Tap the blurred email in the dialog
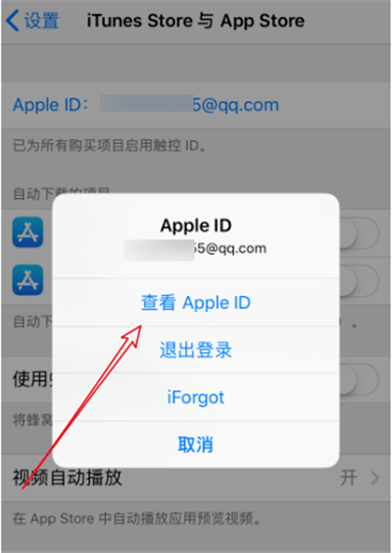Viewport: 392px width, 553px height. click(x=195, y=249)
